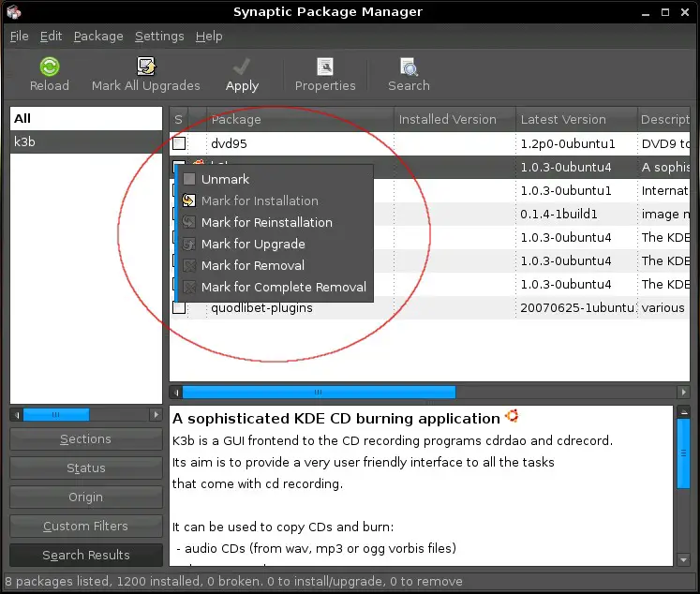Sort by Latest Version column header

[x=576, y=119]
